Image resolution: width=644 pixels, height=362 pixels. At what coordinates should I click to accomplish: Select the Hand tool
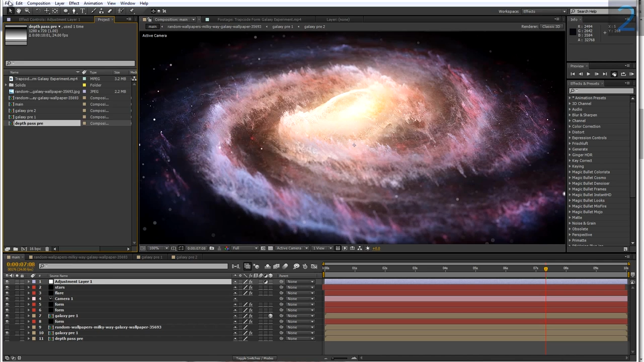coord(19,11)
